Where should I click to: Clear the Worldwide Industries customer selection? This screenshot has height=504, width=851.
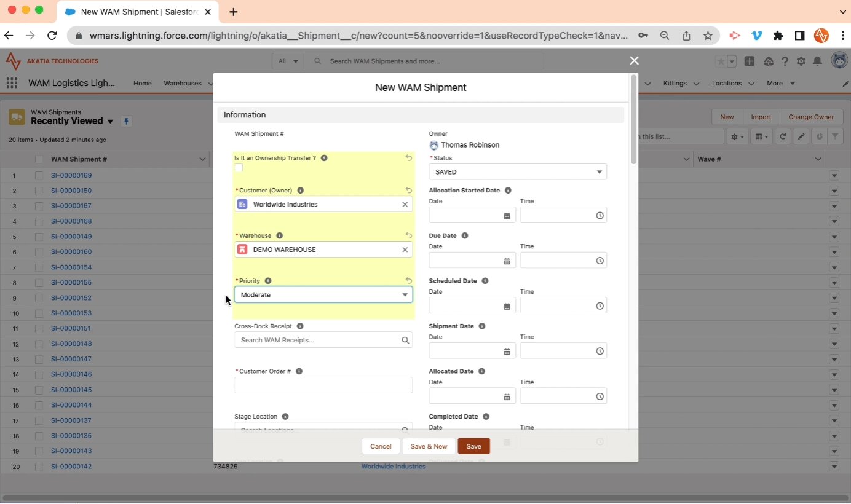pos(405,205)
